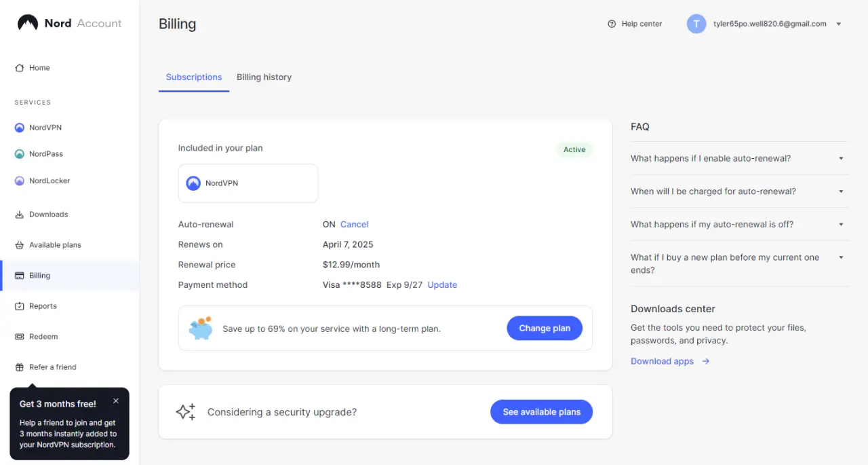The width and height of the screenshot is (868, 465).
Task: Click the sparkles security upgrade icon
Action: pyautogui.click(x=186, y=412)
